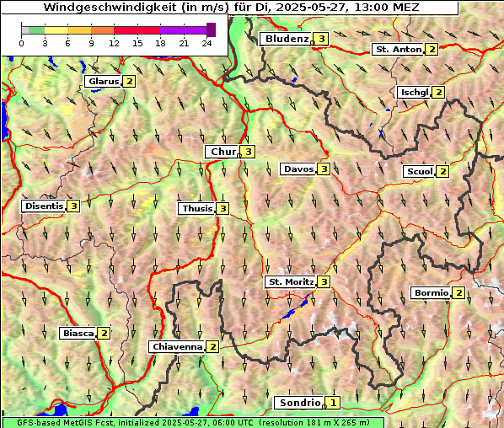Viewport: 504px width, 428px height.
Task: Select the Biasca wind value badge
Action: point(104,334)
